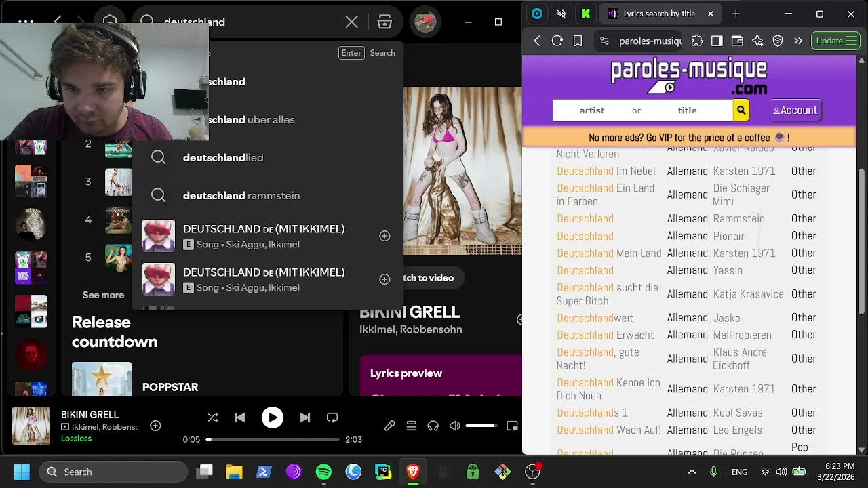Open Spotify profile avatar menu
This screenshot has width=868, height=488.
425,22
